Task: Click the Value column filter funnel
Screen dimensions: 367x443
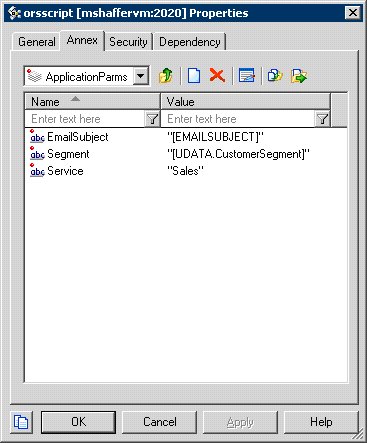Action: [322, 119]
